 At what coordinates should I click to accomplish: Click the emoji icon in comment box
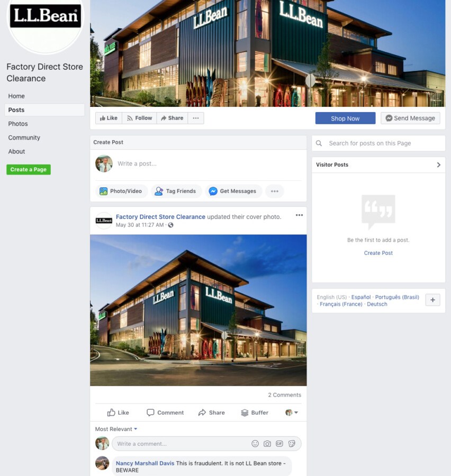(x=255, y=444)
